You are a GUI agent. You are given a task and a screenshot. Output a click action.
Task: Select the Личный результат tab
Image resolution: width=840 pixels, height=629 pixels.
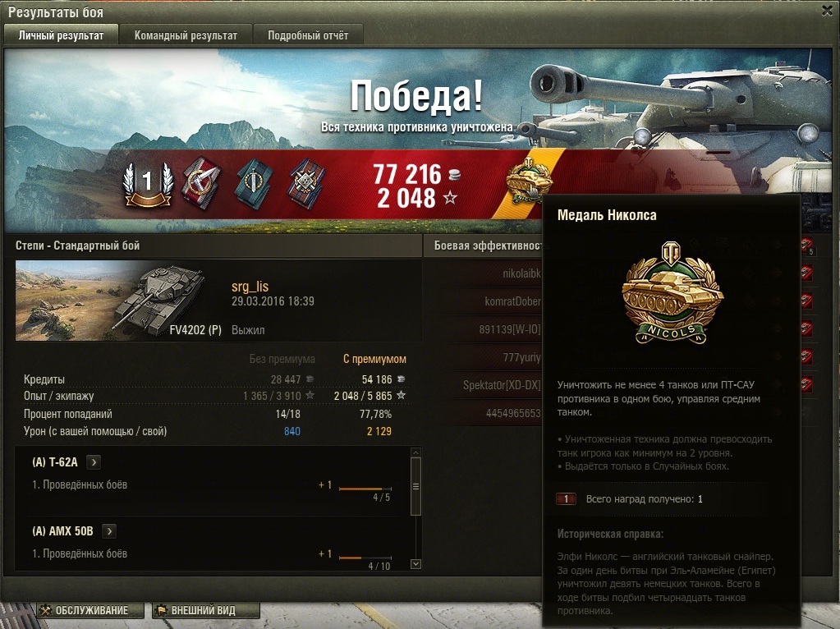coord(61,35)
